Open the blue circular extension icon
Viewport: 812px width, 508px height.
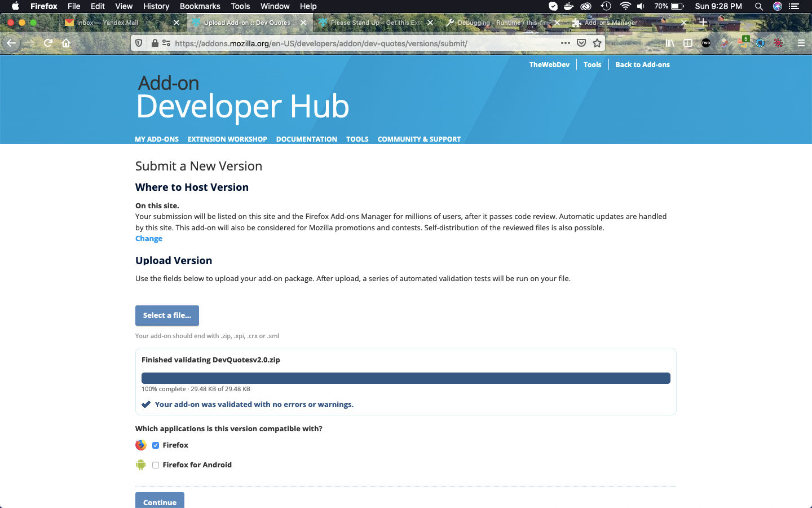click(760, 43)
